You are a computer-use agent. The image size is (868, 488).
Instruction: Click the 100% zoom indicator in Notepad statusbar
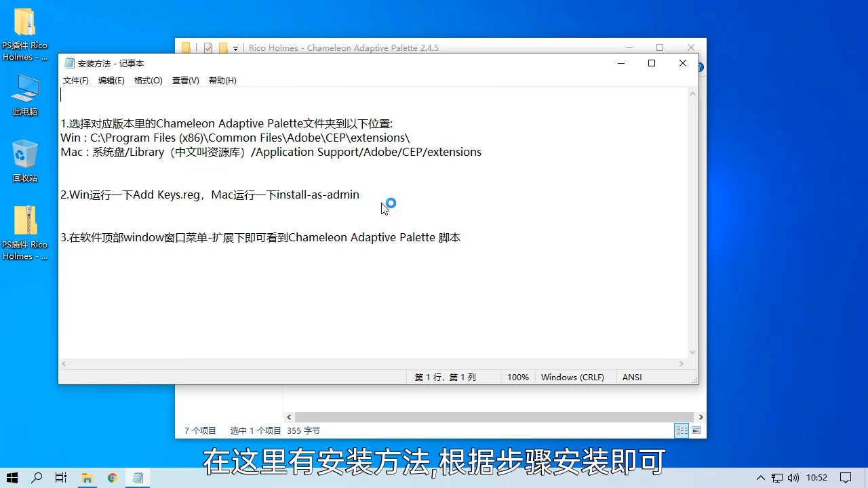coord(517,377)
